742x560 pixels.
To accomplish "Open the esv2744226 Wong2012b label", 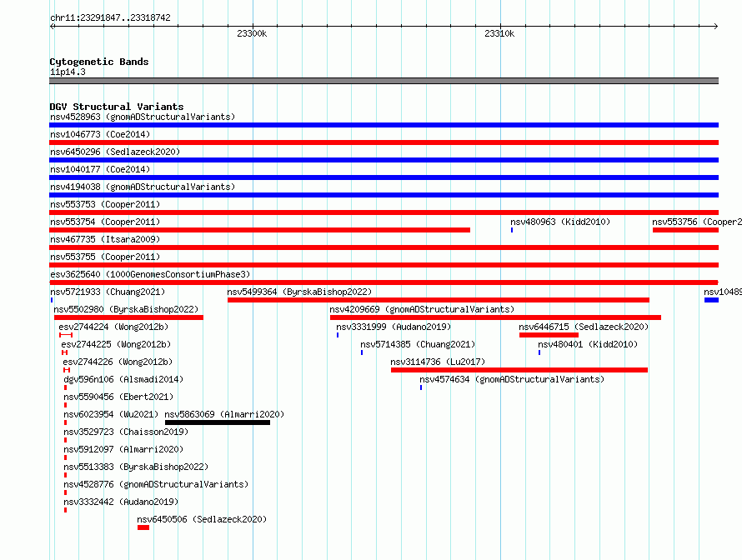I will coord(118,362).
